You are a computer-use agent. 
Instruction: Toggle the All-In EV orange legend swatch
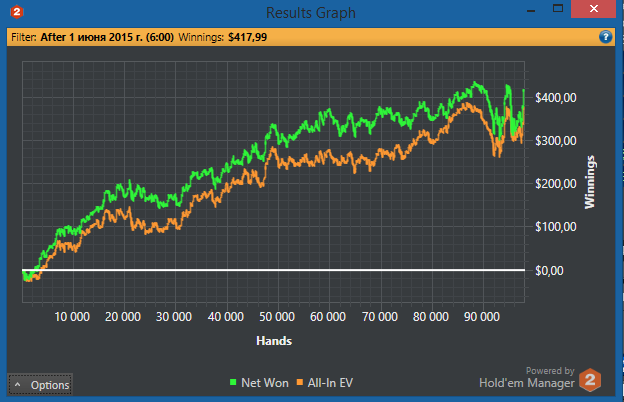point(300,382)
